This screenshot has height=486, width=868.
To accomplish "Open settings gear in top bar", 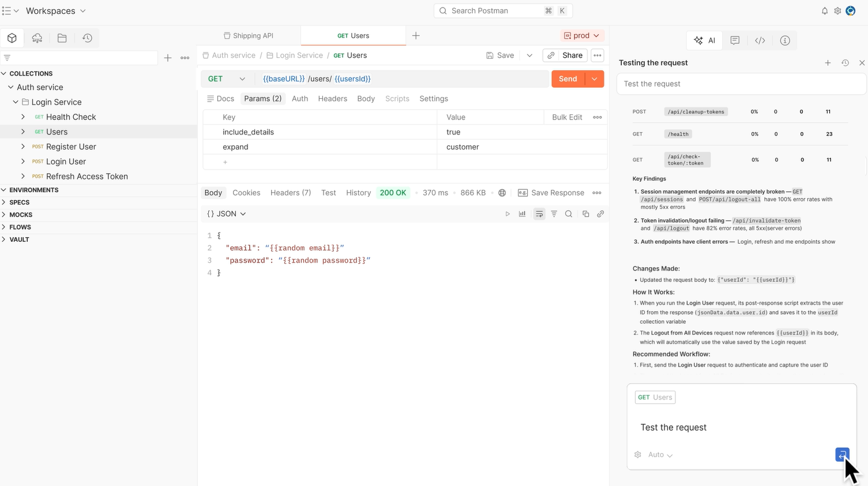I will (837, 11).
